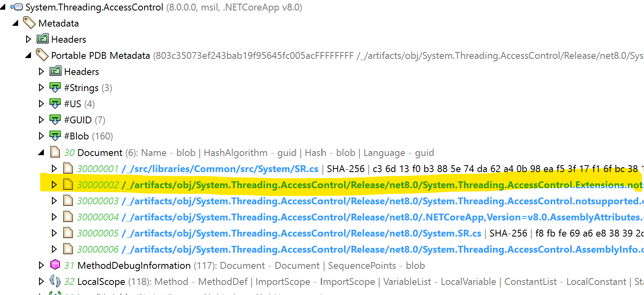
Task: Collapse the Document (6) node
Action: click(x=42, y=152)
